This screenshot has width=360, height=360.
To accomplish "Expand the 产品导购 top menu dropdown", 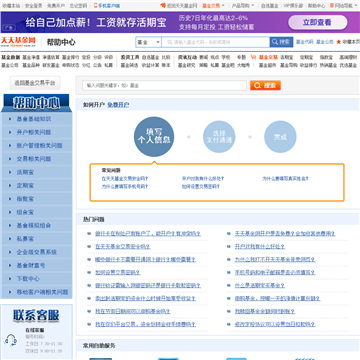I will (243, 6).
